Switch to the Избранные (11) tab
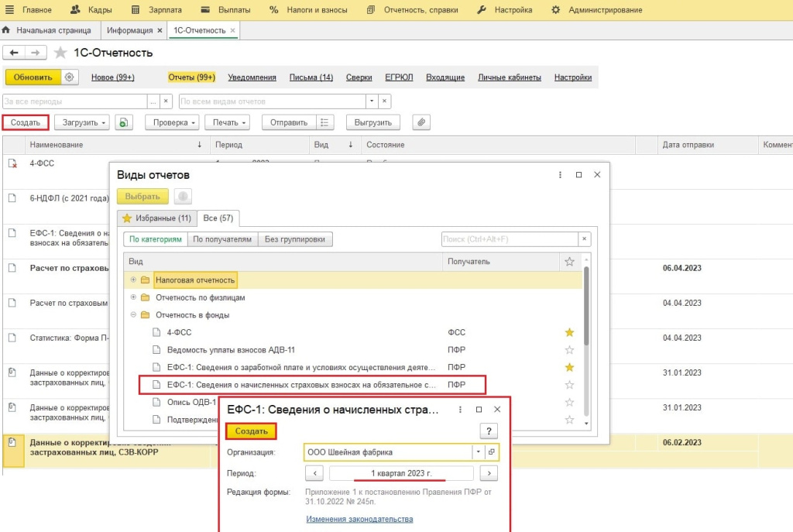 [156, 218]
